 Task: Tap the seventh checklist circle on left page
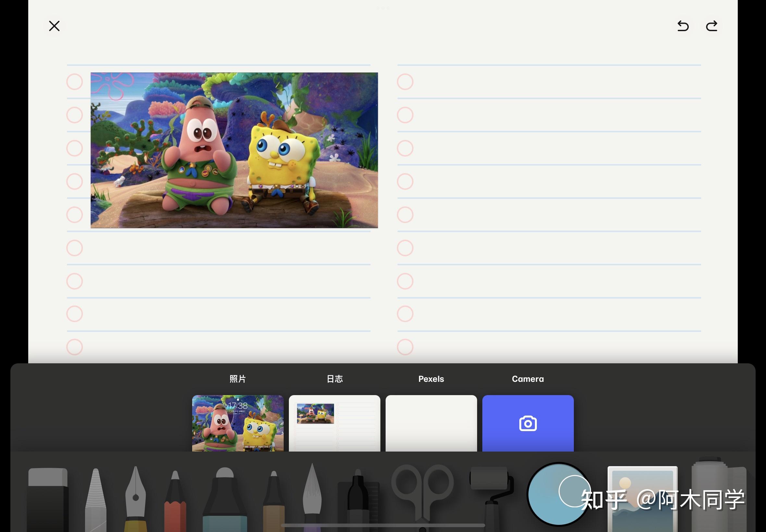tap(75, 281)
